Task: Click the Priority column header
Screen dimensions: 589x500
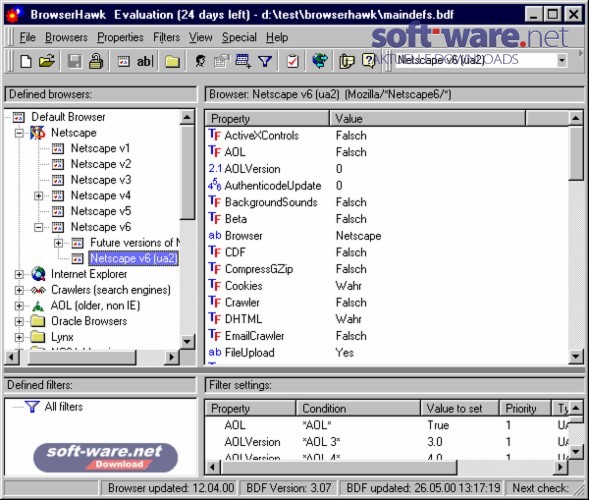Action: [x=525, y=408]
